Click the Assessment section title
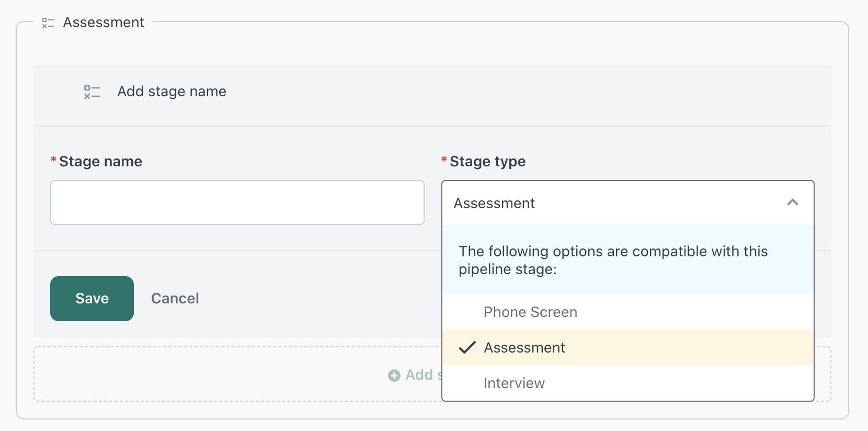This screenshot has height=431, width=868. tap(104, 22)
